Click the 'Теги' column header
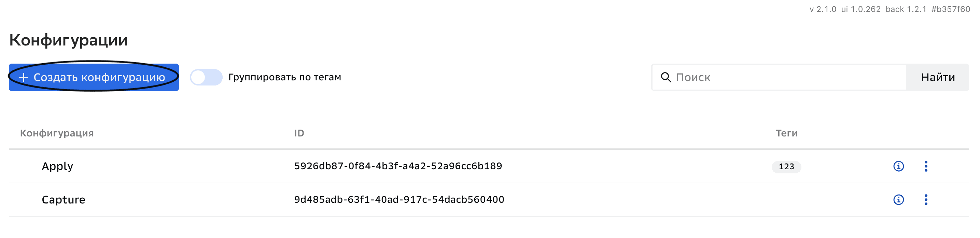This screenshot has height=238, width=980. 786,133
